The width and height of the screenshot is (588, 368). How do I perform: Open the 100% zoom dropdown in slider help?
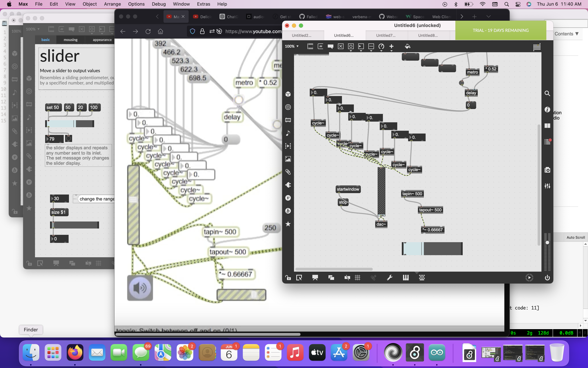pos(33,29)
